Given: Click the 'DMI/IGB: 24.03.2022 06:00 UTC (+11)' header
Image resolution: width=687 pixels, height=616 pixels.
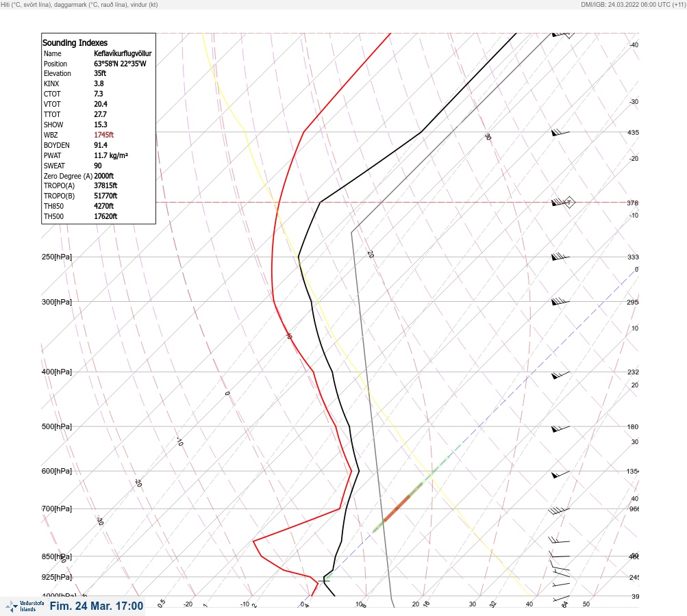Looking at the screenshot, I should (633, 4).
